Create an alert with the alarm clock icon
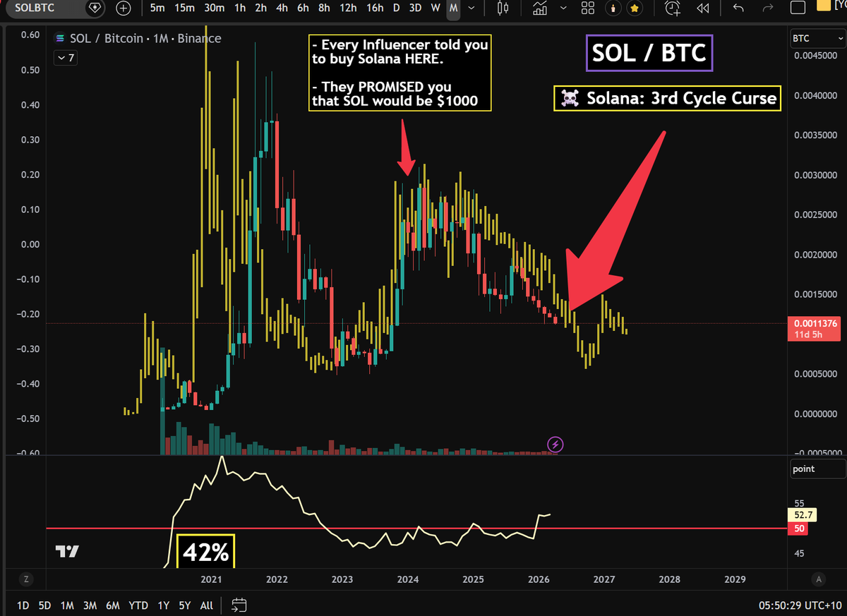Image resolution: width=847 pixels, height=616 pixels. (673, 8)
